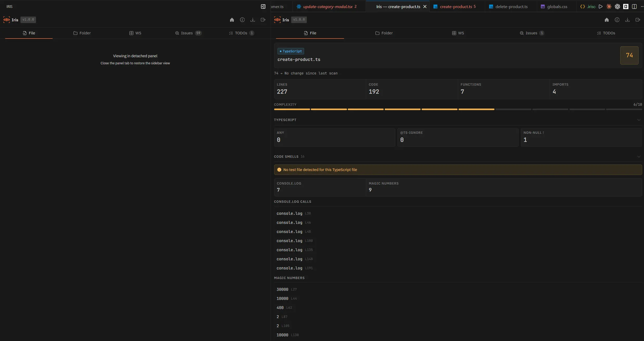Select the File tab in the detached panel
This screenshot has height=341, width=644.
(310, 33)
